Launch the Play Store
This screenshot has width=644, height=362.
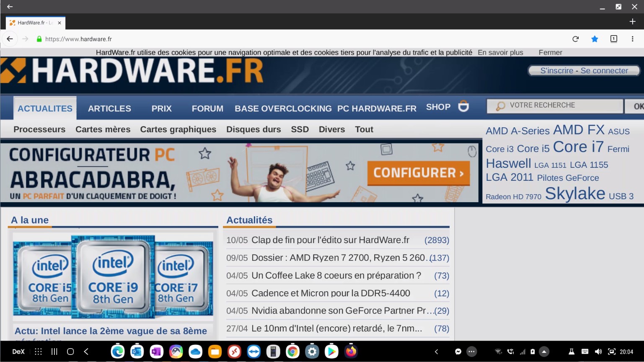[331, 352]
